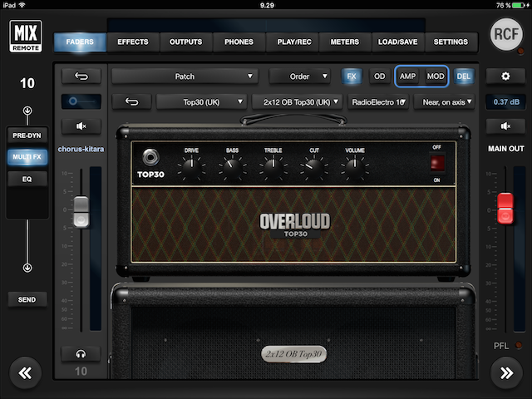Toggle the FX block button

point(352,76)
